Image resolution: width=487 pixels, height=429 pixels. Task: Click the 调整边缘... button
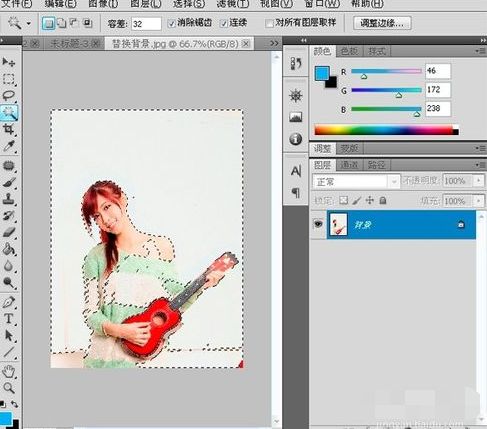click(382, 23)
